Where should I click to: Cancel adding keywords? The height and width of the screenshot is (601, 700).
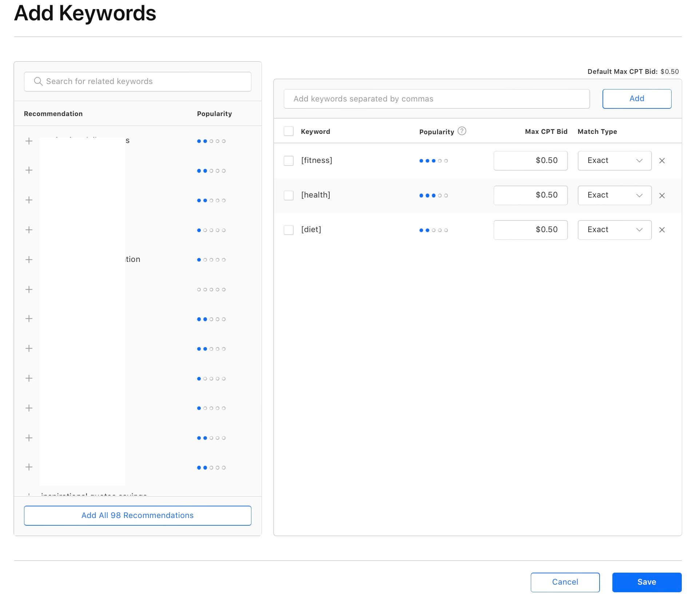pos(565,582)
